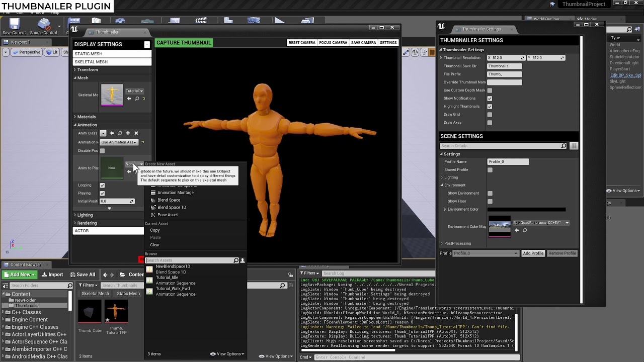Click Blend Space 1D icon in asset menu
Viewport: 644px width, 362px height.
pos(153,207)
